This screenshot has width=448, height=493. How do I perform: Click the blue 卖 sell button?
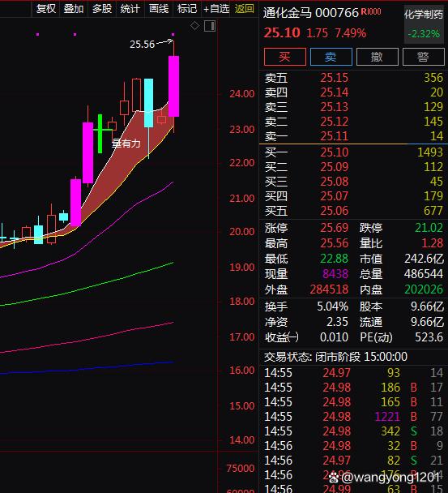tap(331, 57)
